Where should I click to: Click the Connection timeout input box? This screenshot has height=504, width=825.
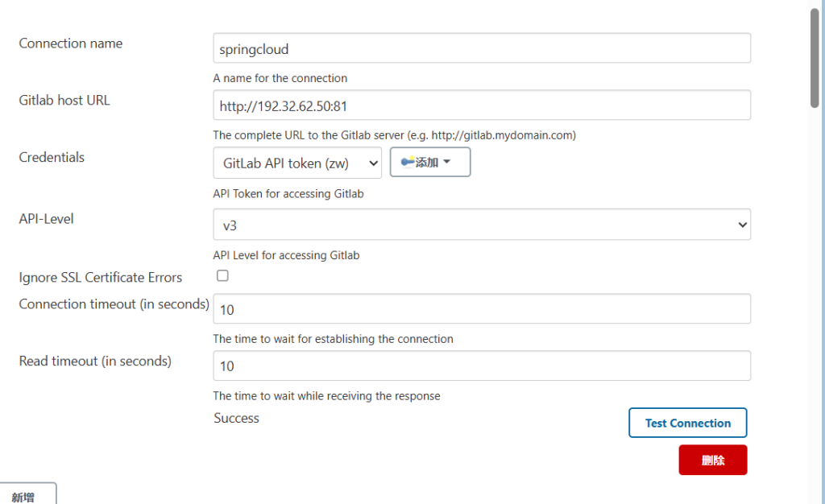pos(482,309)
